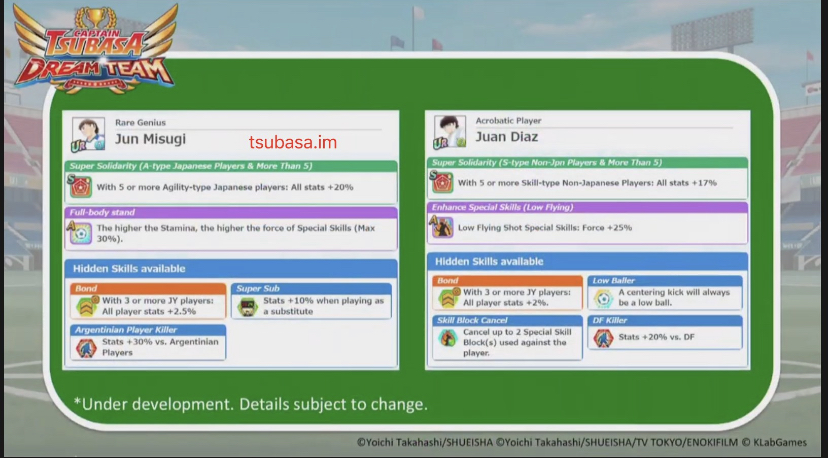The width and height of the screenshot is (828, 458).
Task: Click the Bond skill icon in Diaz's panel
Action: [x=448, y=297]
